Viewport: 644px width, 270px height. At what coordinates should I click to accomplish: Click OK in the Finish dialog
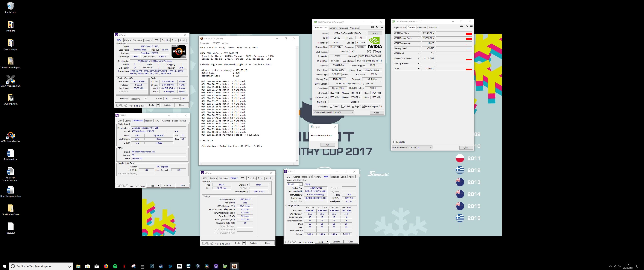327,145
